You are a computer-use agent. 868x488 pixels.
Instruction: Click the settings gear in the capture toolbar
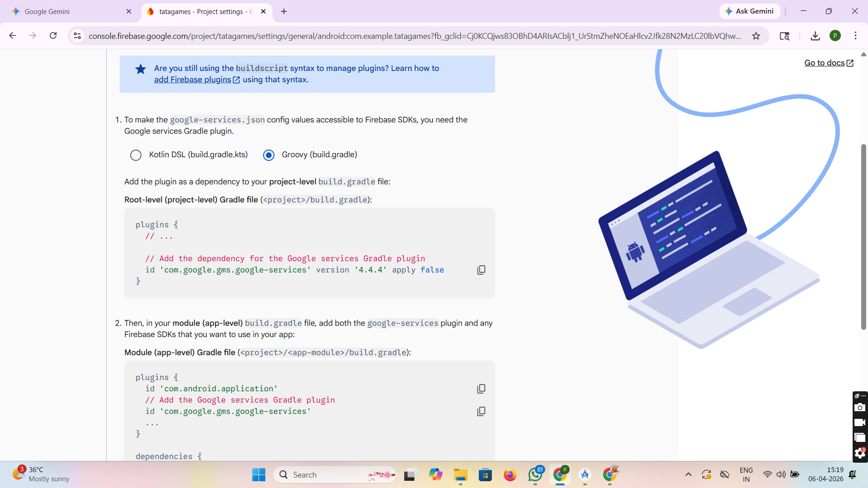point(859,453)
